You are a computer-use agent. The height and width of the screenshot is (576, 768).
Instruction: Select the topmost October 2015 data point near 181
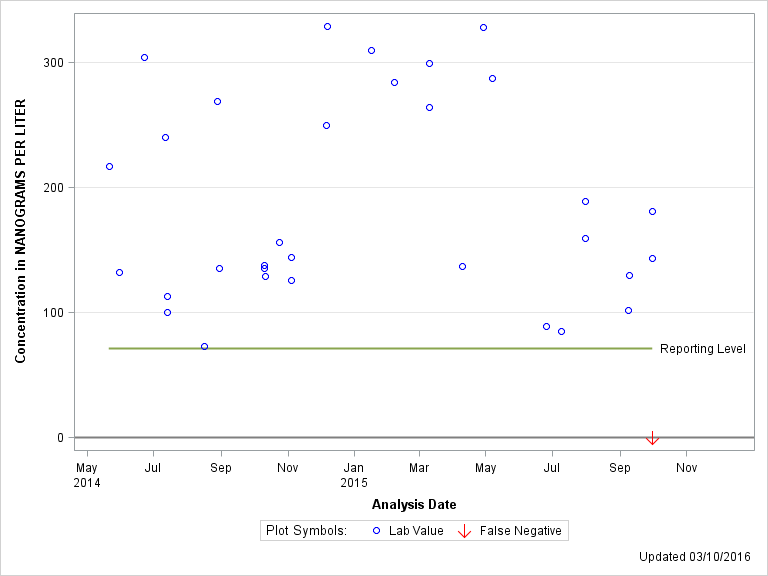click(x=652, y=211)
